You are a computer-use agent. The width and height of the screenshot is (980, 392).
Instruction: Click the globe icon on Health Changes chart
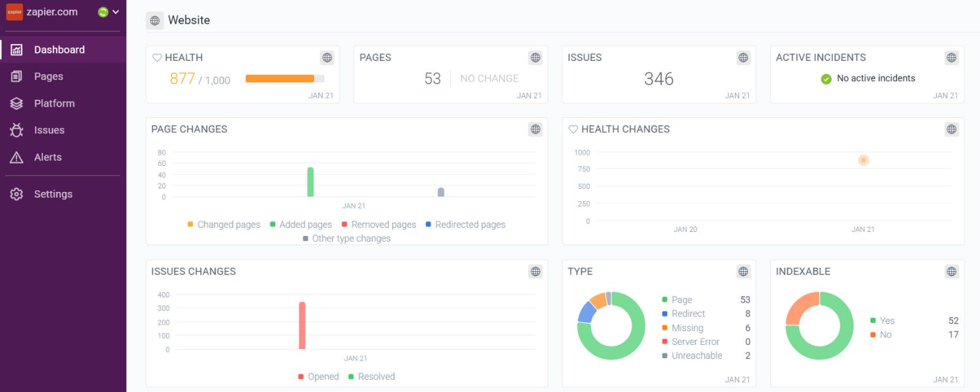pos(951,129)
